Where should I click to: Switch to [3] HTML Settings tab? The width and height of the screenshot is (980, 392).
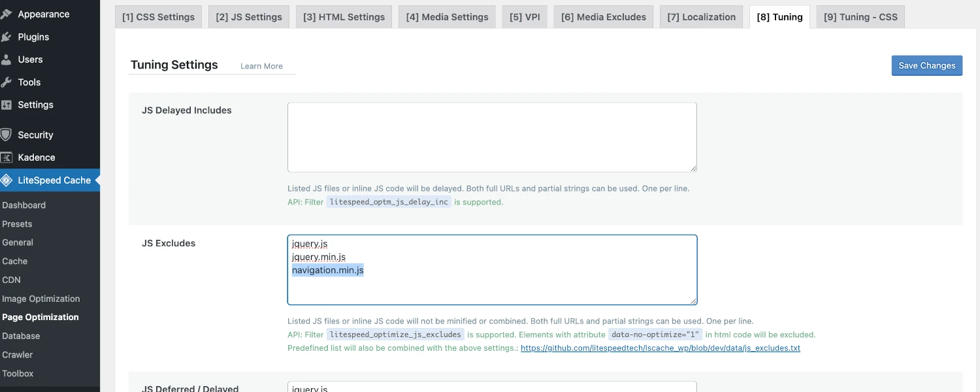(344, 17)
